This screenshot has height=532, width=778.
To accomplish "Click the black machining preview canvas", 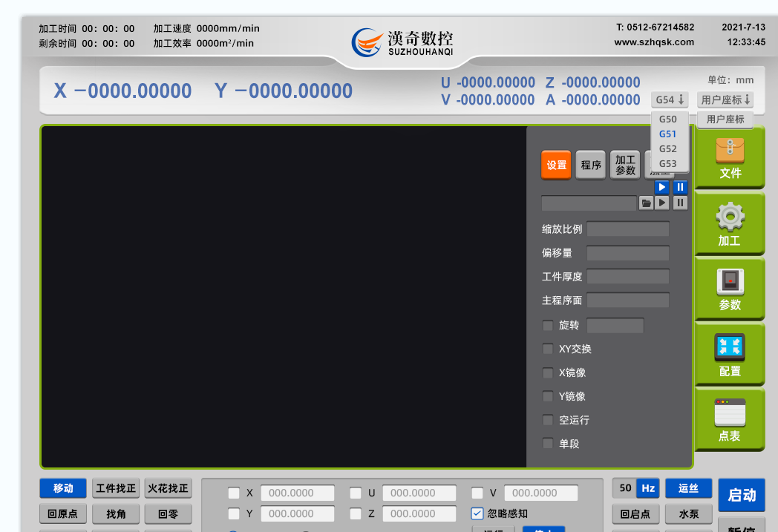I will point(284,297).
